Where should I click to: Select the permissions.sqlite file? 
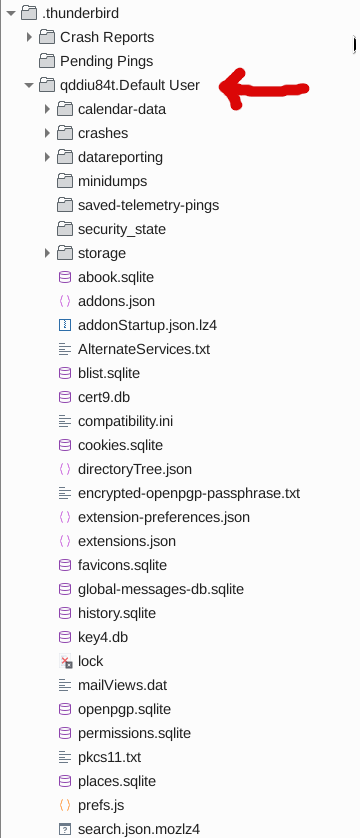[134, 733]
